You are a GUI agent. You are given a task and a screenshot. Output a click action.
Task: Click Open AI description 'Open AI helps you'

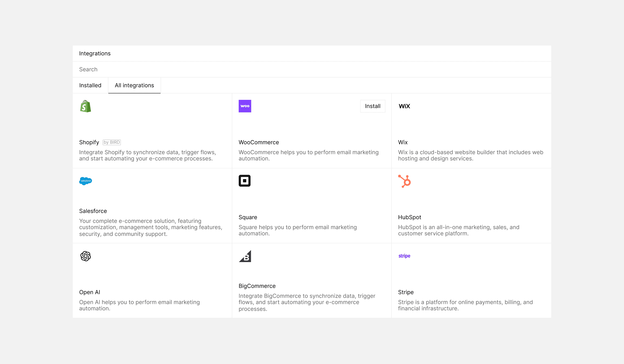[x=140, y=305]
